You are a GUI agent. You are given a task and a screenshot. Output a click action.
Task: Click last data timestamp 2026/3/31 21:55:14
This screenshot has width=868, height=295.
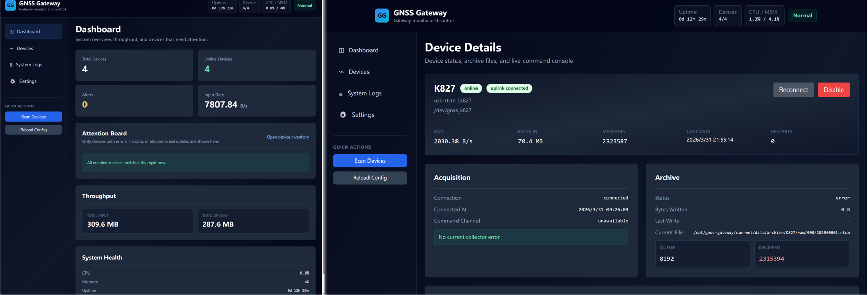[x=710, y=140]
